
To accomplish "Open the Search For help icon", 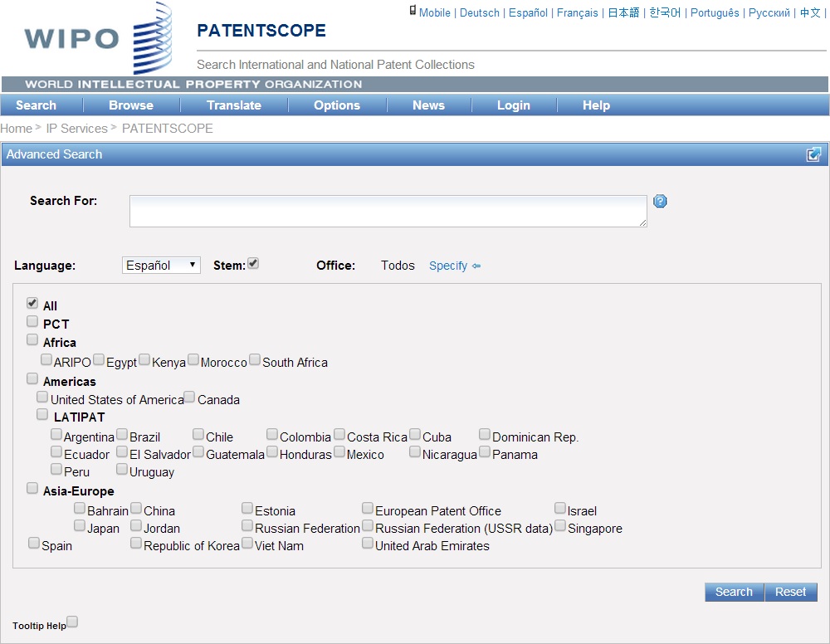I will pos(660,201).
